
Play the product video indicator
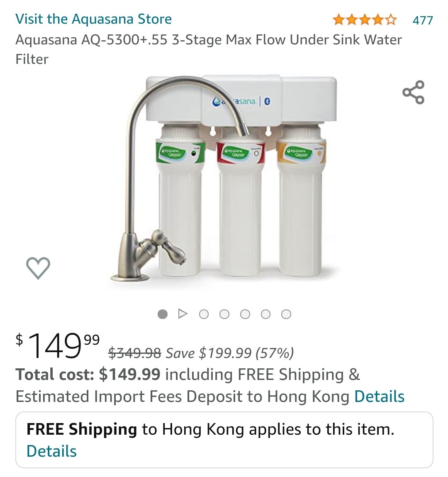pos(183,314)
